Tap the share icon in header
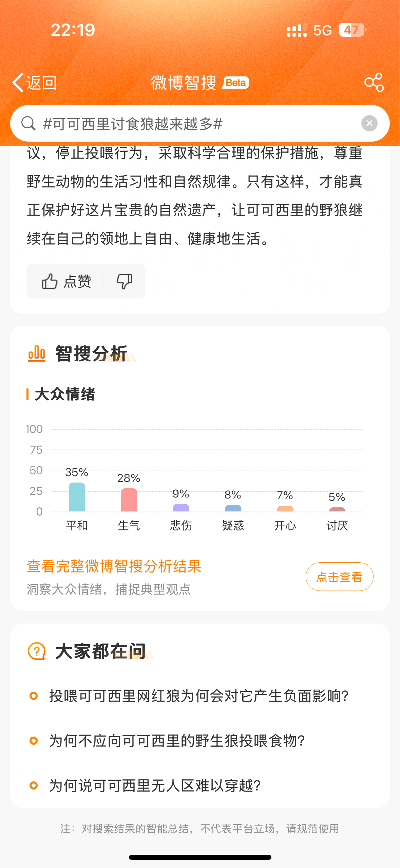 (374, 83)
